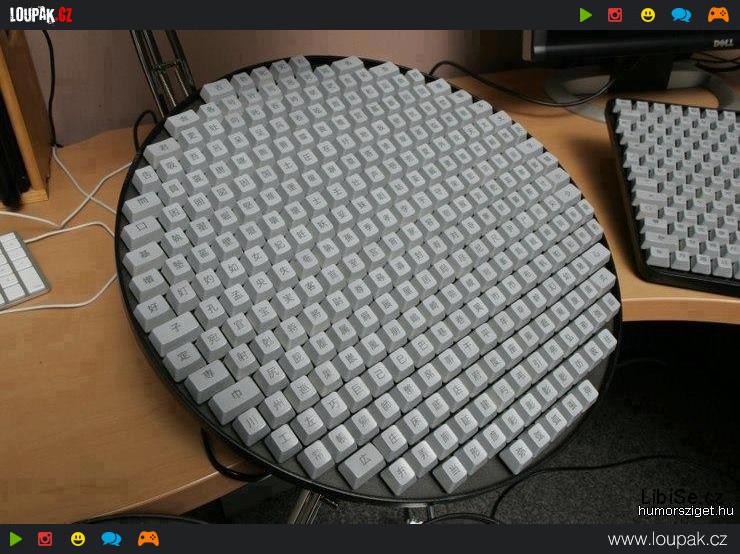
Task: Open the red Instagram icon in top bar
Action: coord(614,15)
